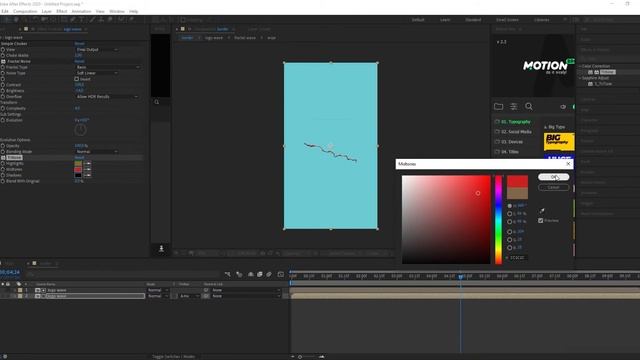640x360 pixels.
Task: Open the Window menu
Action: [117, 11]
